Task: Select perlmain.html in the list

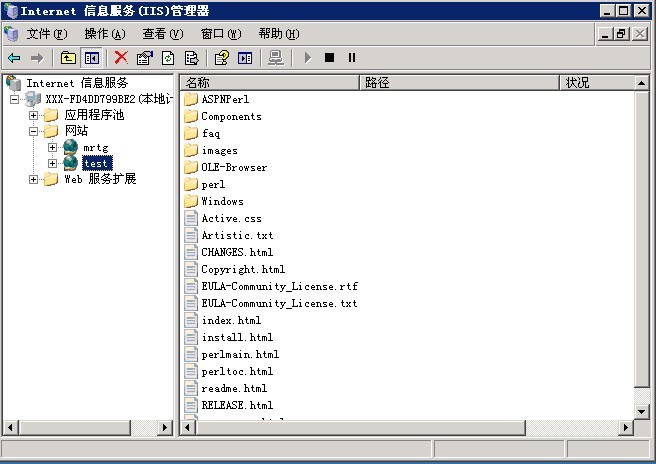Action: point(240,354)
